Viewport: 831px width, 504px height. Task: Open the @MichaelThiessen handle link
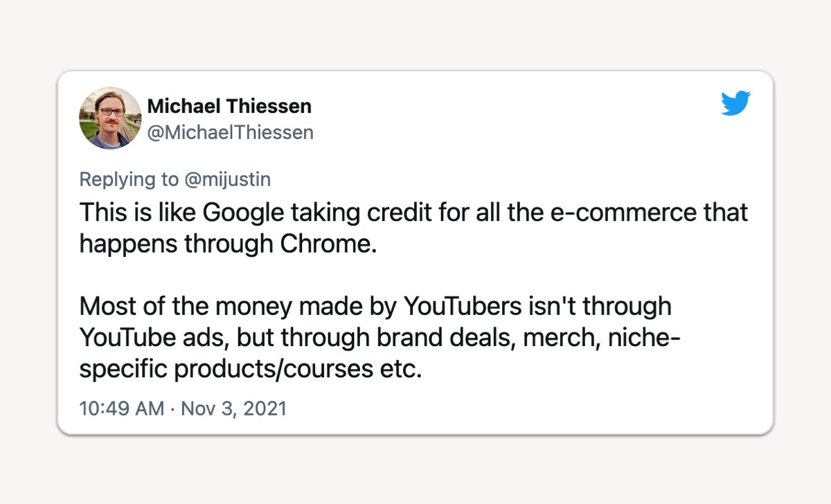pyautogui.click(x=231, y=132)
